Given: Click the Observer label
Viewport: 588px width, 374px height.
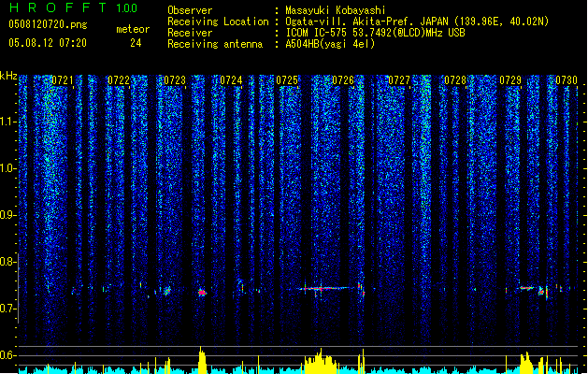Looking at the screenshot, I should pos(190,10).
